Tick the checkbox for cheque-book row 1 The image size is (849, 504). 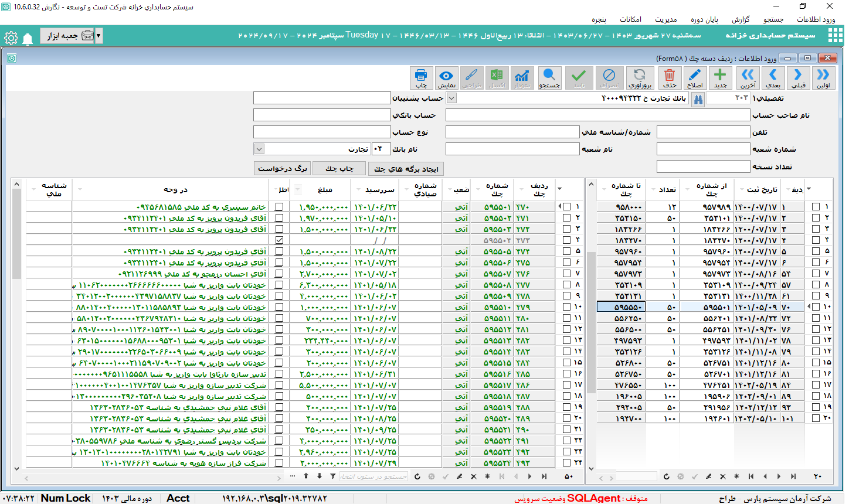816,207
